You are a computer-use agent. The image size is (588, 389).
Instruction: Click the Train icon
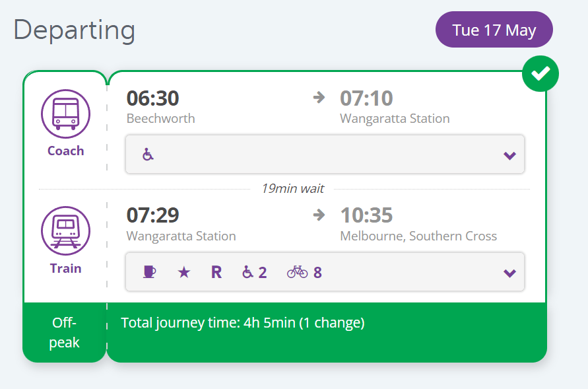[65, 230]
